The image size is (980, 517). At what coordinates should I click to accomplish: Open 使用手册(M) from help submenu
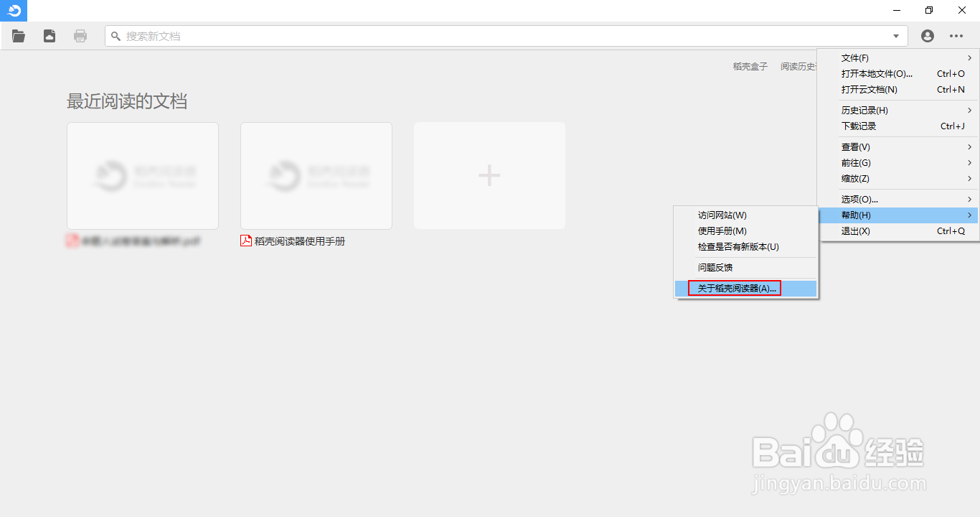coord(746,231)
